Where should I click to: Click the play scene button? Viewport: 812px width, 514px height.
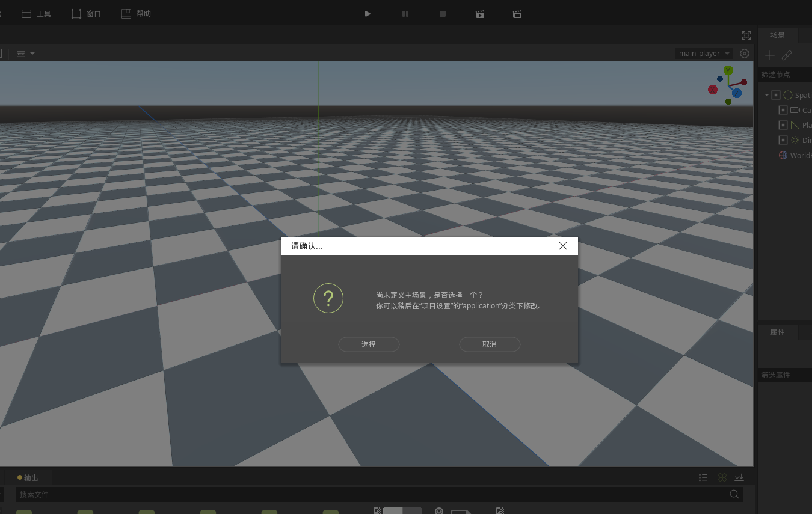(x=368, y=14)
